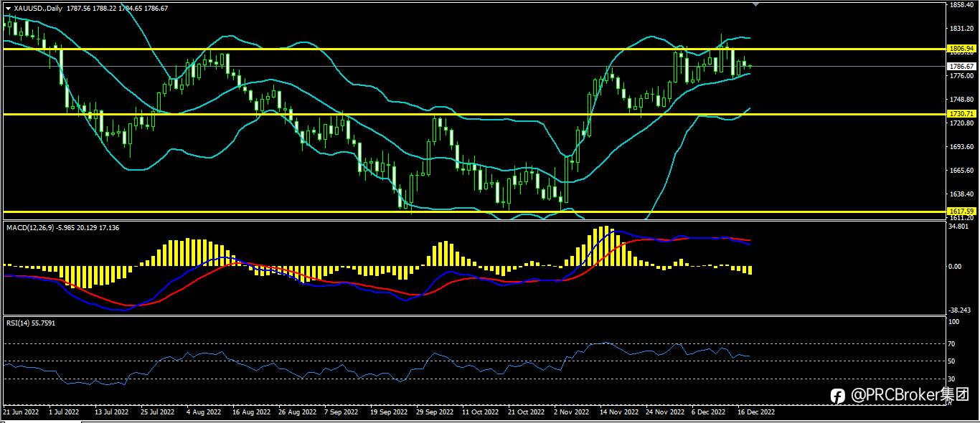Select the 1730.71 horizontal line price tag
980x423 pixels.
pos(960,114)
